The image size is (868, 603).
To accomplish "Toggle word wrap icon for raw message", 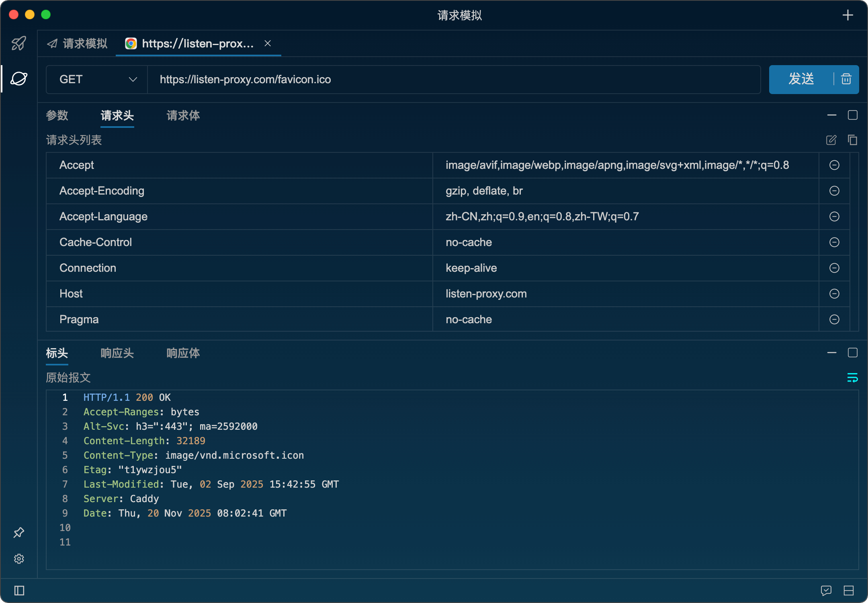I will [x=852, y=377].
